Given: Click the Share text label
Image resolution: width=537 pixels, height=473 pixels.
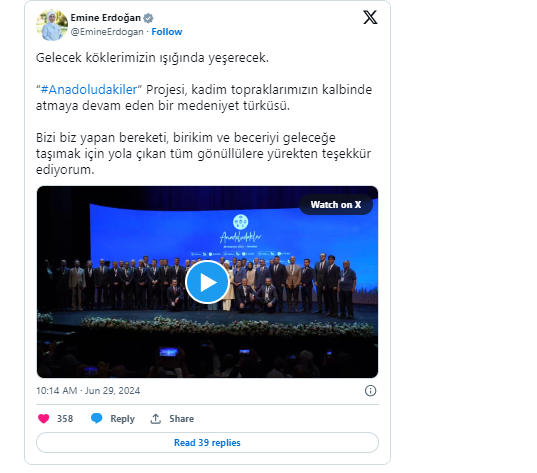Looking at the screenshot, I should (182, 419).
